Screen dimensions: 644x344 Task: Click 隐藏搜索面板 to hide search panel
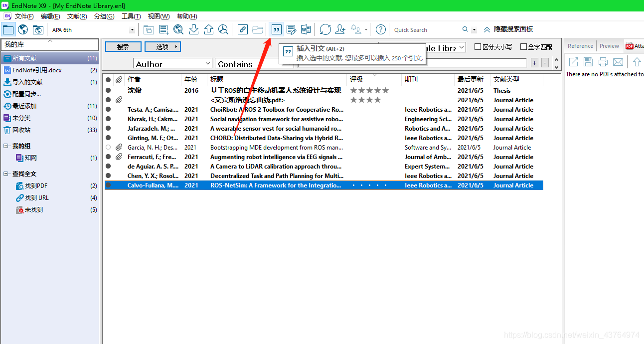(508, 29)
